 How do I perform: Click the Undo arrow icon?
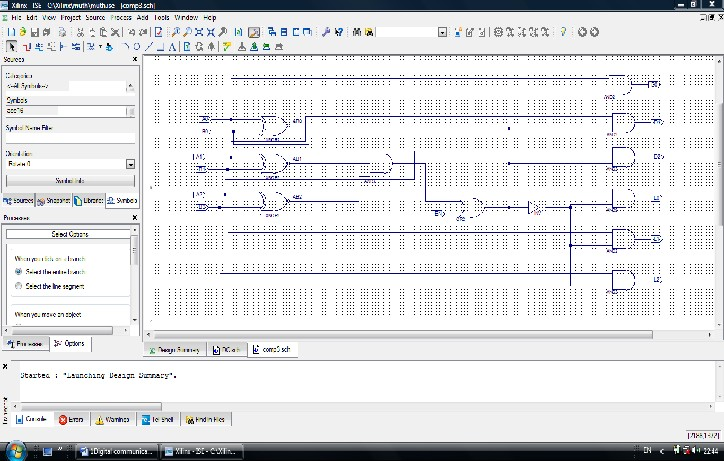[x=132, y=32]
